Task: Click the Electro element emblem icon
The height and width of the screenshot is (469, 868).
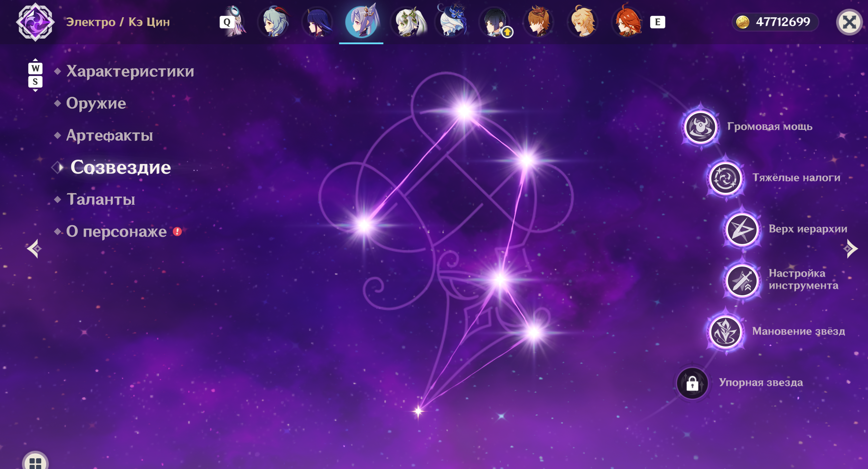Action: click(35, 22)
